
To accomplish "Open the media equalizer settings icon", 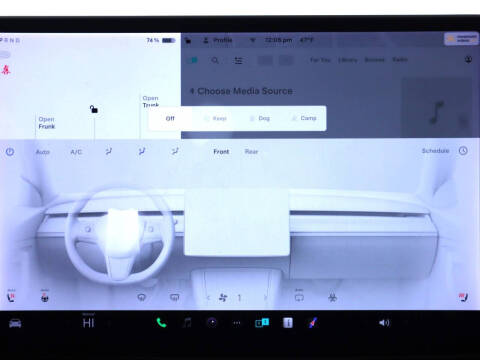I will pos(238,60).
